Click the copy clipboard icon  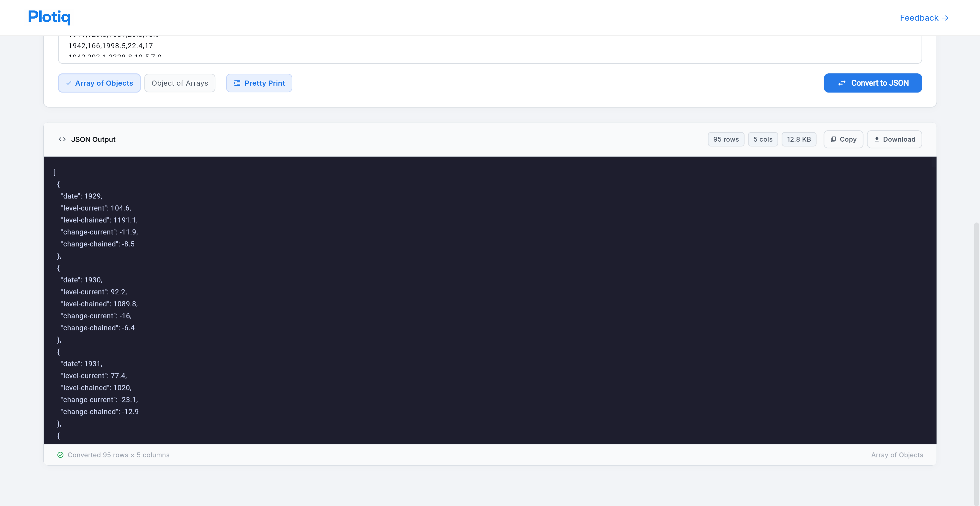(x=833, y=139)
